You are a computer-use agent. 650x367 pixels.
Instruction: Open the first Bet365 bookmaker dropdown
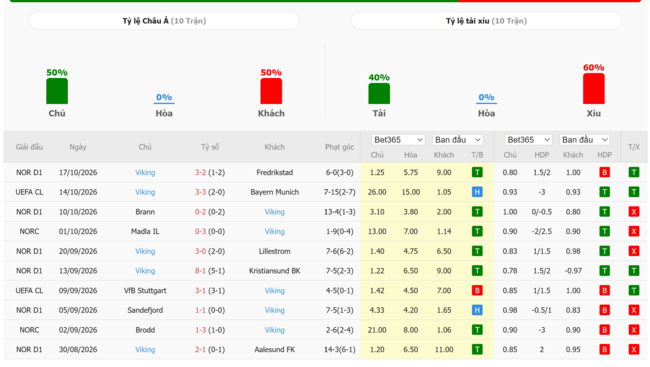point(398,140)
